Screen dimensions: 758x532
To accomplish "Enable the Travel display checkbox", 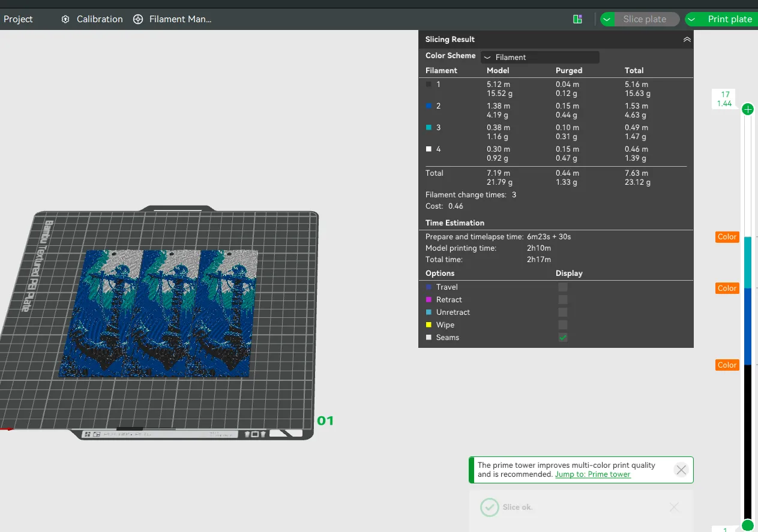I will pyautogui.click(x=563, y=287).
